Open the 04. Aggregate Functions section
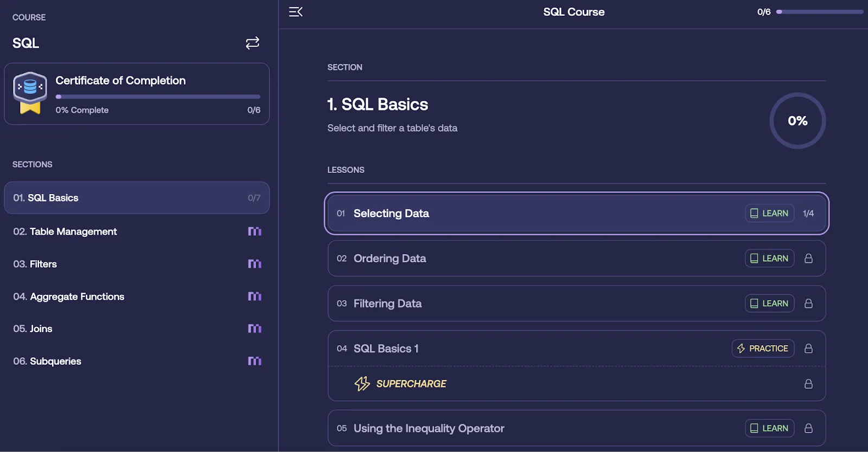This screenshot has width=868, height=452. click(137, 296)
